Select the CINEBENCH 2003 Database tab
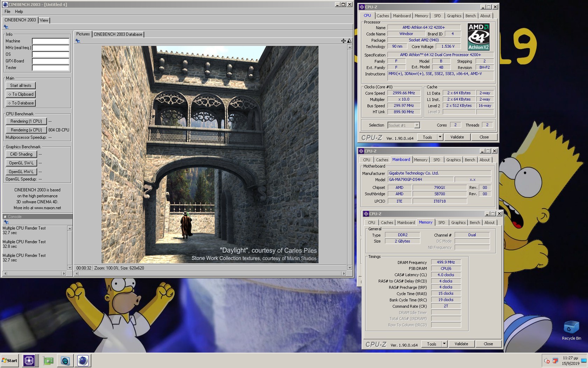This screenshot has height=368, width=588. click(118, 34)
